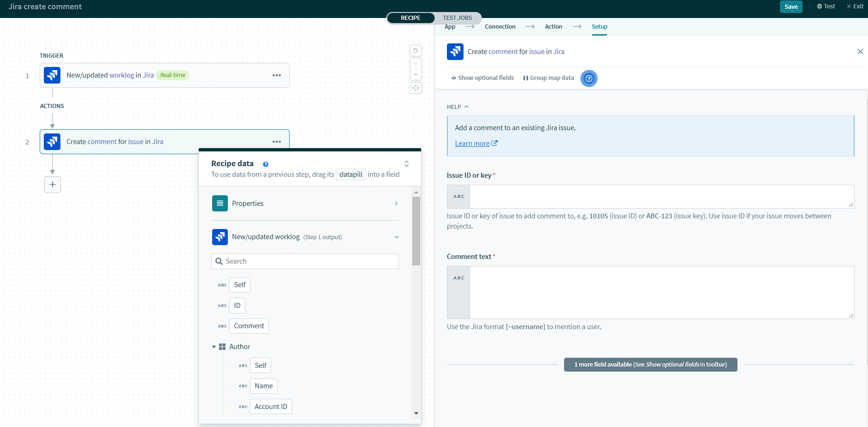The height and width of the screenshot is (427, 868).
Task: Click the undo/reset canvas icon
Action: coord(416,51)
